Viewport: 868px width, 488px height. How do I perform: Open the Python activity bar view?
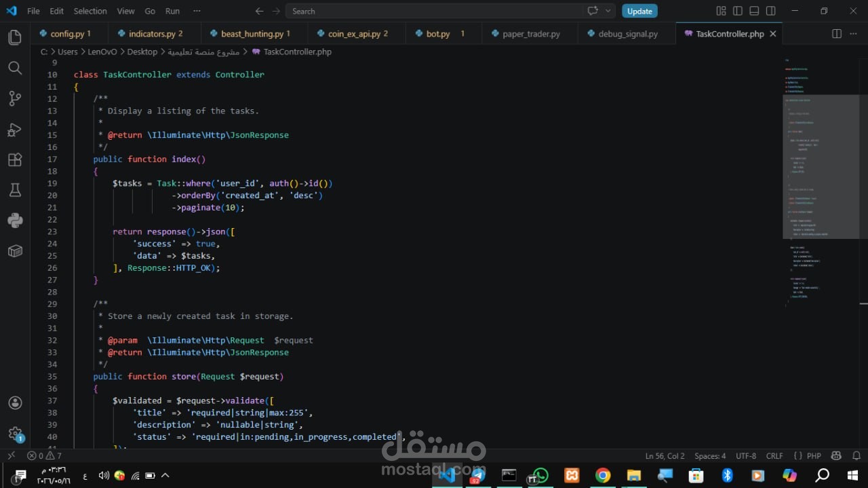tap(15, 221)
